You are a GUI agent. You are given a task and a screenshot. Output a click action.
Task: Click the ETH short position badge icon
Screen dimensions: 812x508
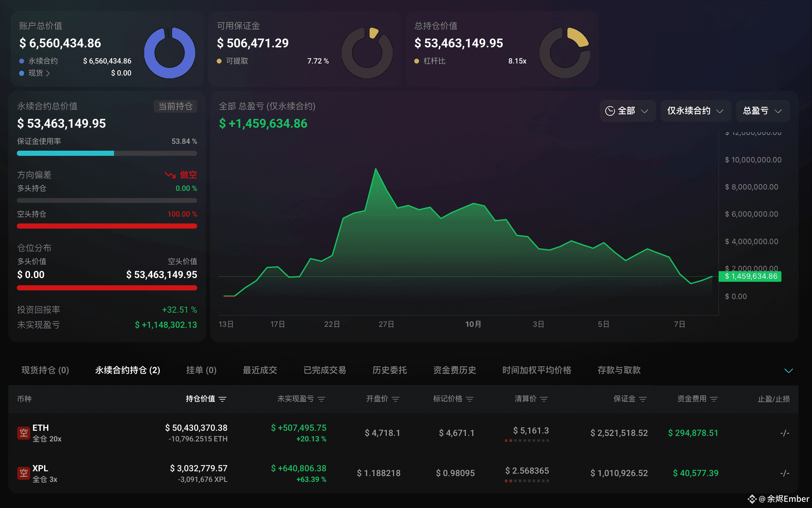[x=23, y=433]
